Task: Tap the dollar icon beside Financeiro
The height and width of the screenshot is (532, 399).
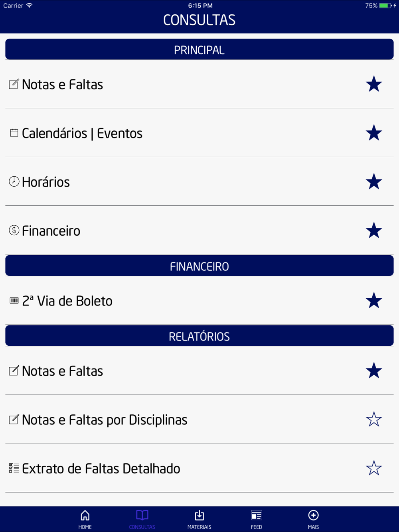Action: click(x=14, y=231)
